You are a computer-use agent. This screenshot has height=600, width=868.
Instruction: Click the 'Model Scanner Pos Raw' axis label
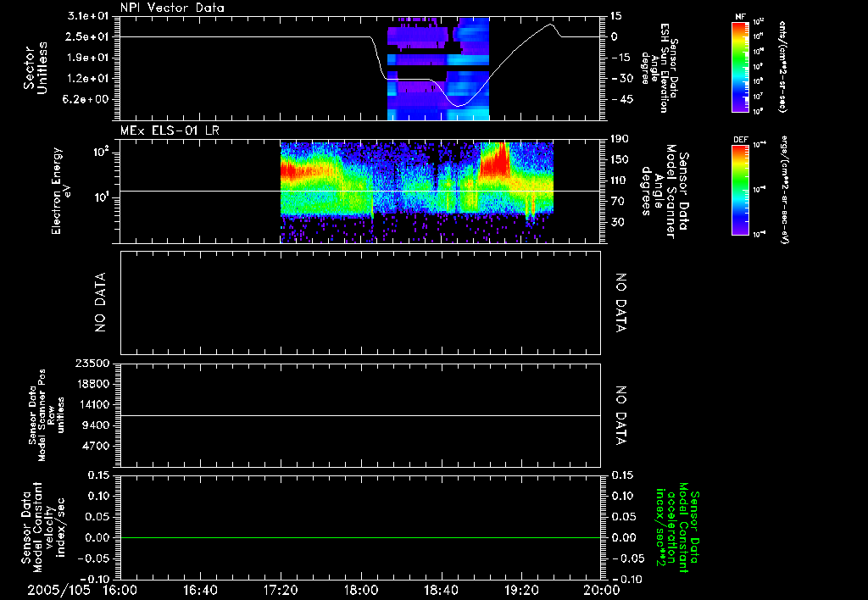pos(47,415)
